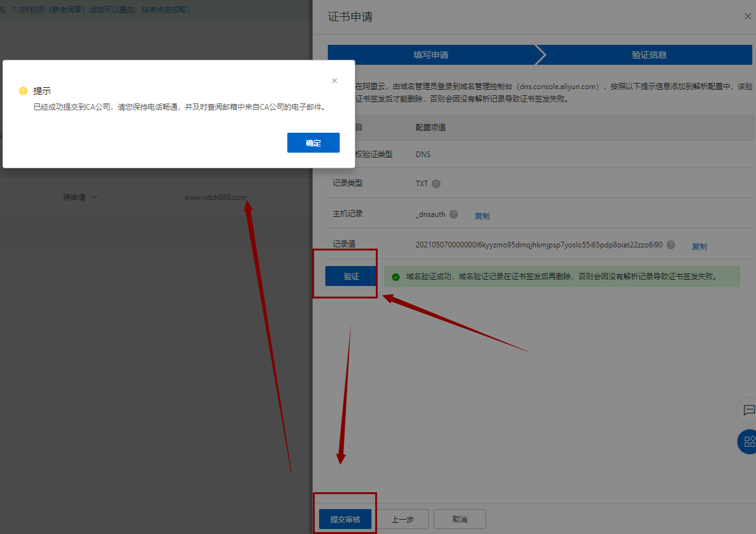Click the yellow warning icon beside 提示
Image resolution: width=756 pixels, height=534 pixels.
click(23, 91)
